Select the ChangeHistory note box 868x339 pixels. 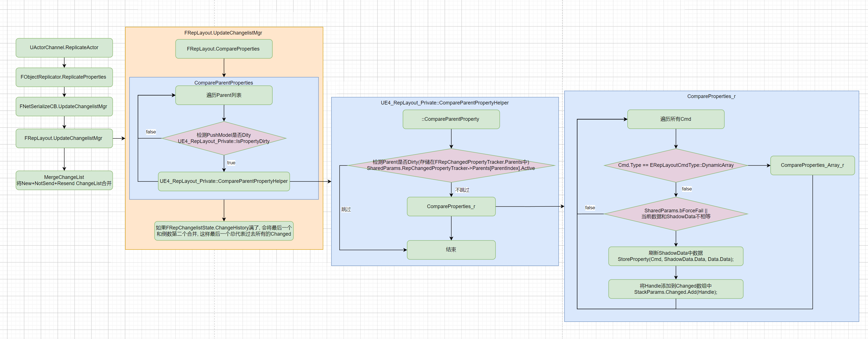[x=224, y=231]
